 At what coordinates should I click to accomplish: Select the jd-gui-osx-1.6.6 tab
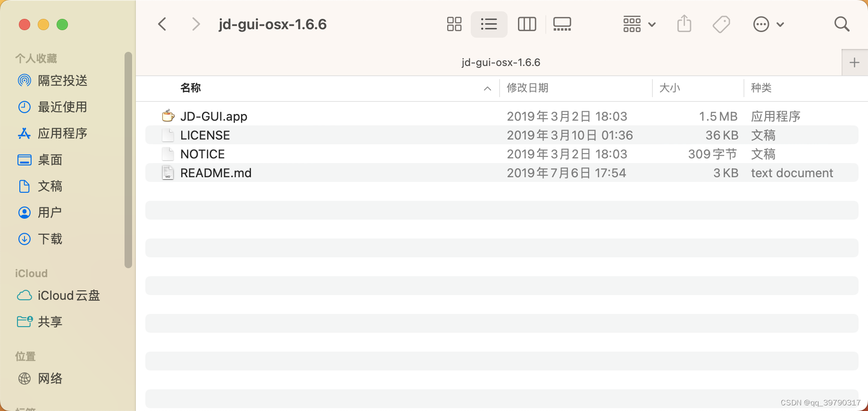[501, 62]
